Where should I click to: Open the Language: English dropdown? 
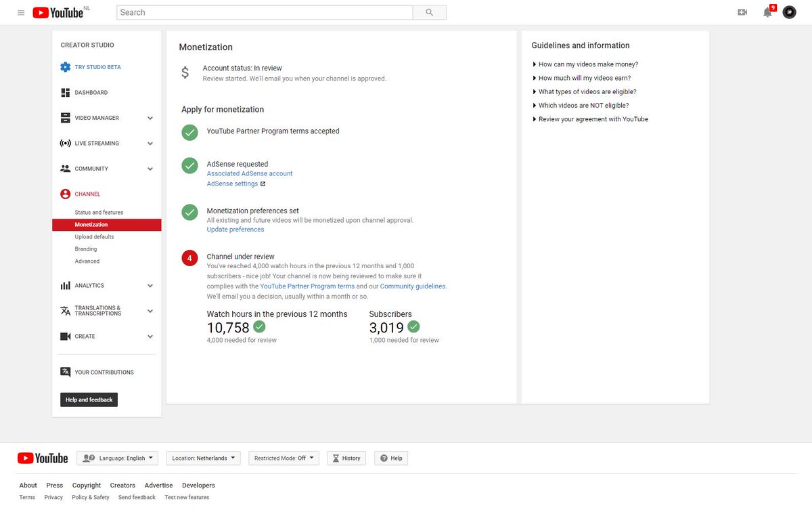(117, 458)
